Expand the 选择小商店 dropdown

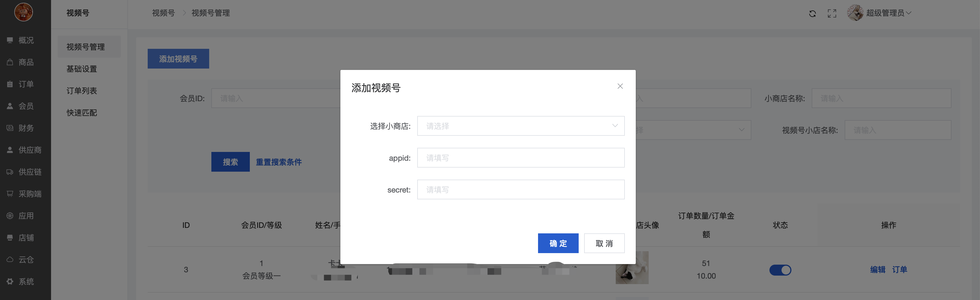point(520,126)
